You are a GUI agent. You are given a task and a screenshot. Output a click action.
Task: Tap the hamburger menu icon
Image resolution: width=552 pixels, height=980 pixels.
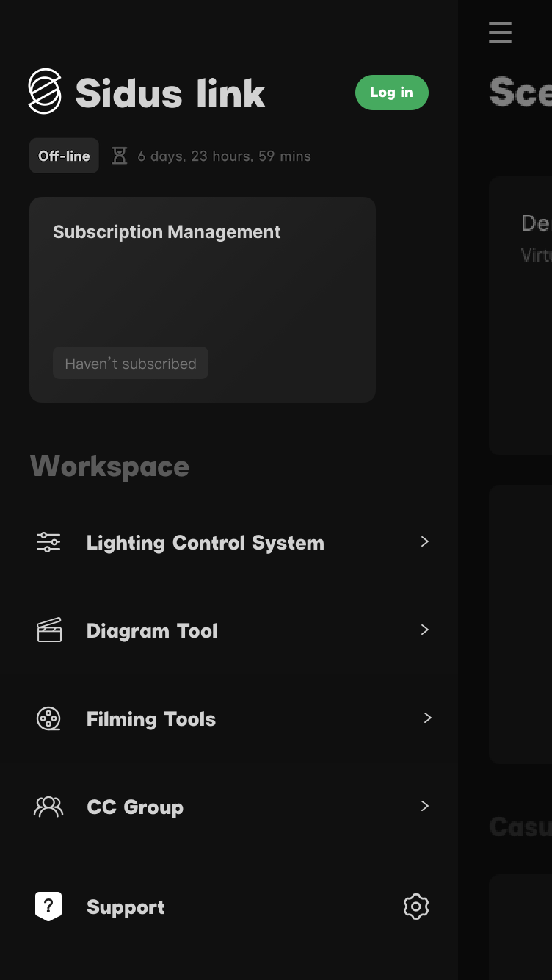(x=501, y=32)
